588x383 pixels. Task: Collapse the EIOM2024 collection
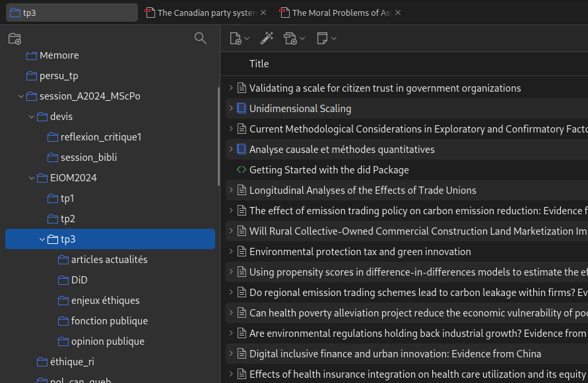pyautogui.click(x=32, y=178)
